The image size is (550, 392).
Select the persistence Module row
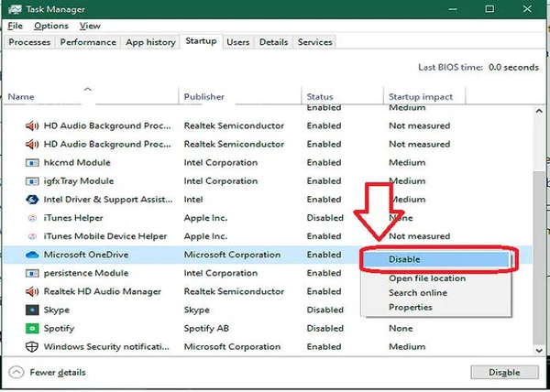pyautogui.click(x=86, y=273)
